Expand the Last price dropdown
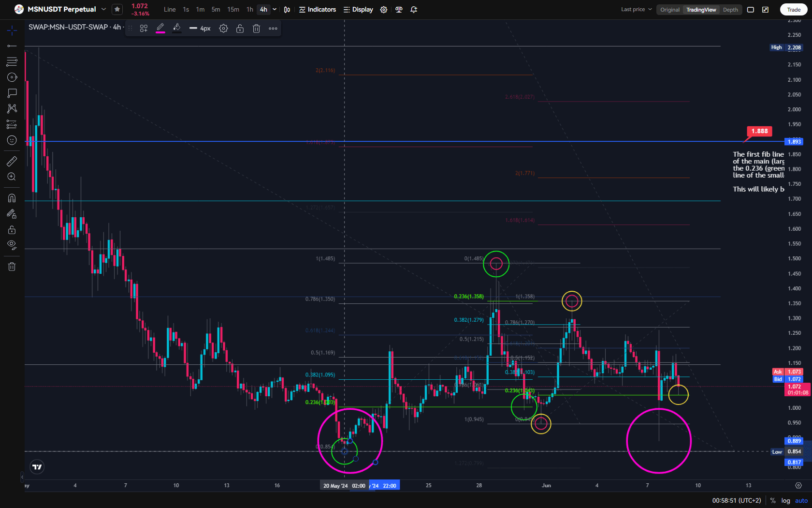The image size is (812, 508). click(637, 9)
